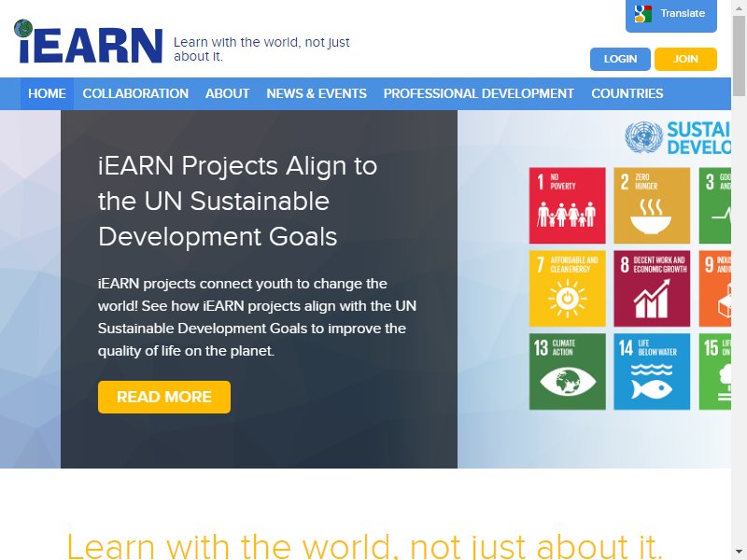The image size is (747, 560).
Task: Select the green goal 3 tile
Action: pyautogui.click(x=714, y=205)
